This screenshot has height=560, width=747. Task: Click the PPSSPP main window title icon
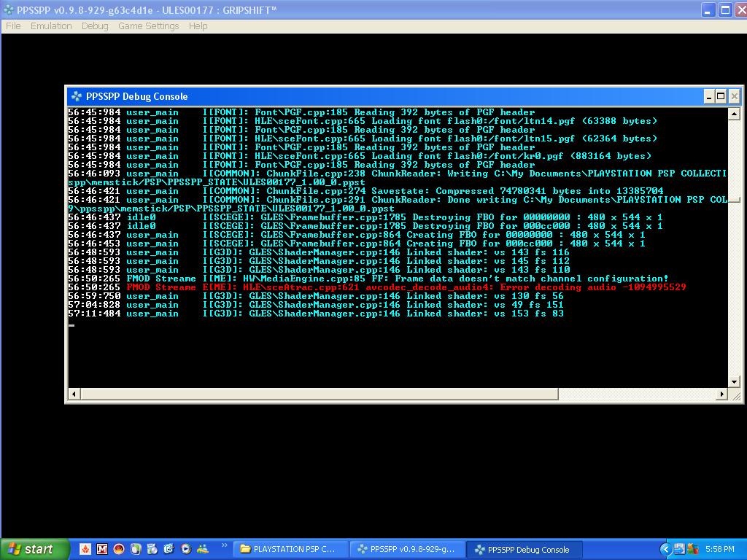pyautogui.click(x=9, y=10)
